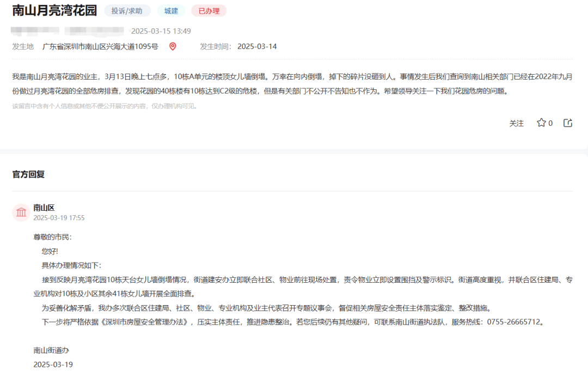
Task: Click the 南山区 institution avatar icon
Action: (21, 212)
